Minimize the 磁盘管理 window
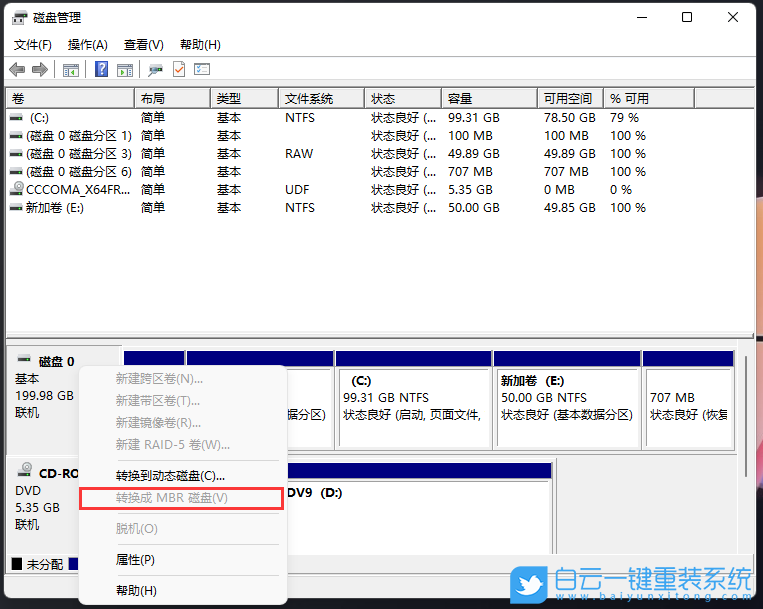This screenshot has height=609, width=763. pyautogui.click(x=642, y=18)
